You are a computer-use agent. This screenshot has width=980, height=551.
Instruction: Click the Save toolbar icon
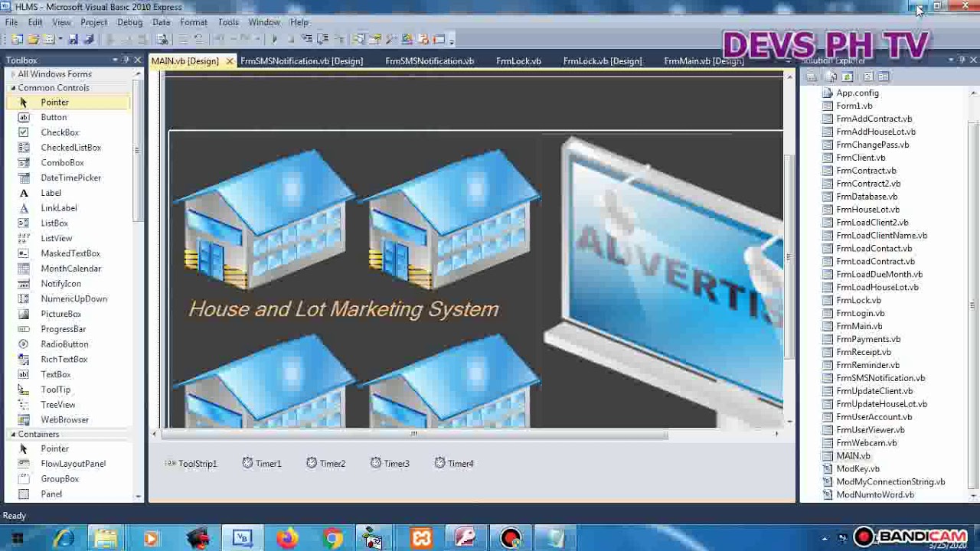coord(73,39)
